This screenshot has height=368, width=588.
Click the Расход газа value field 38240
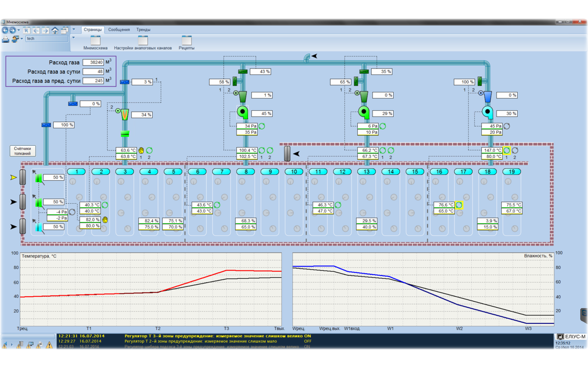click(93, 63)
